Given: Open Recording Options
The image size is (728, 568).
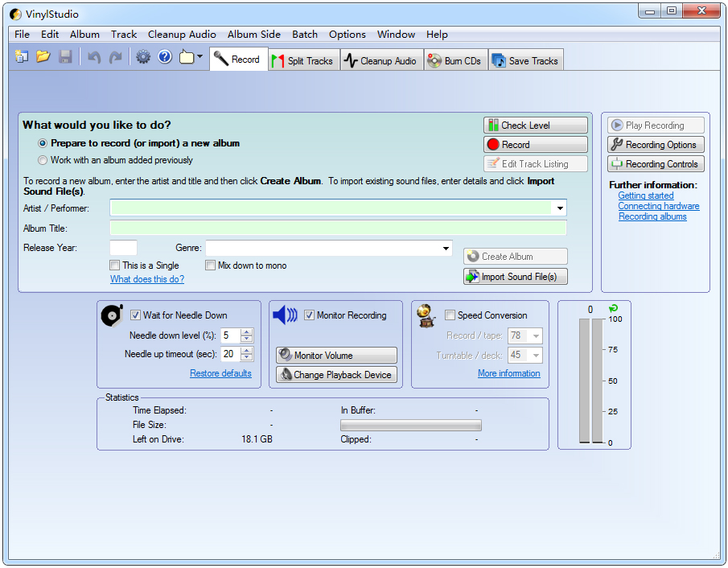Looking at the screenshot, I should (x=656, y=145).
